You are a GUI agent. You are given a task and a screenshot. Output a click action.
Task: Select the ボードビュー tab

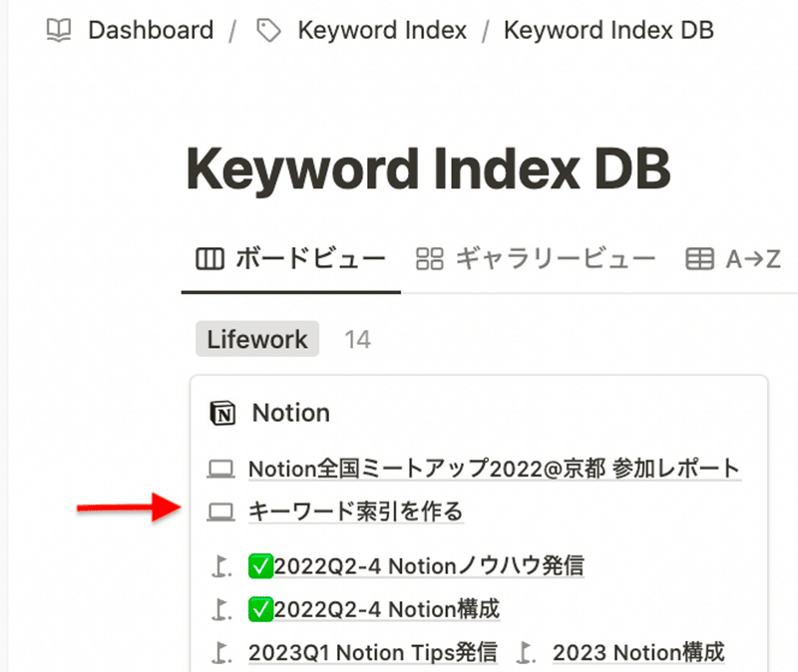(291, 259)
